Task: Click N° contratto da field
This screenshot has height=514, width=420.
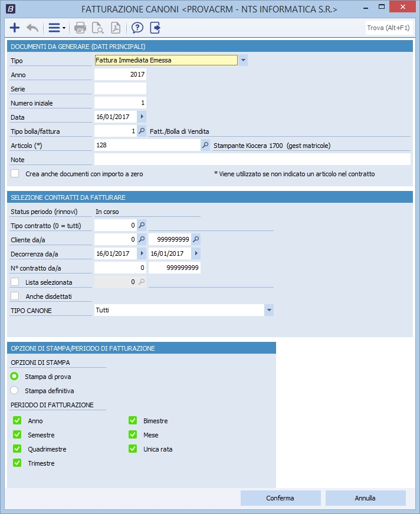Action: coord(120,268)
